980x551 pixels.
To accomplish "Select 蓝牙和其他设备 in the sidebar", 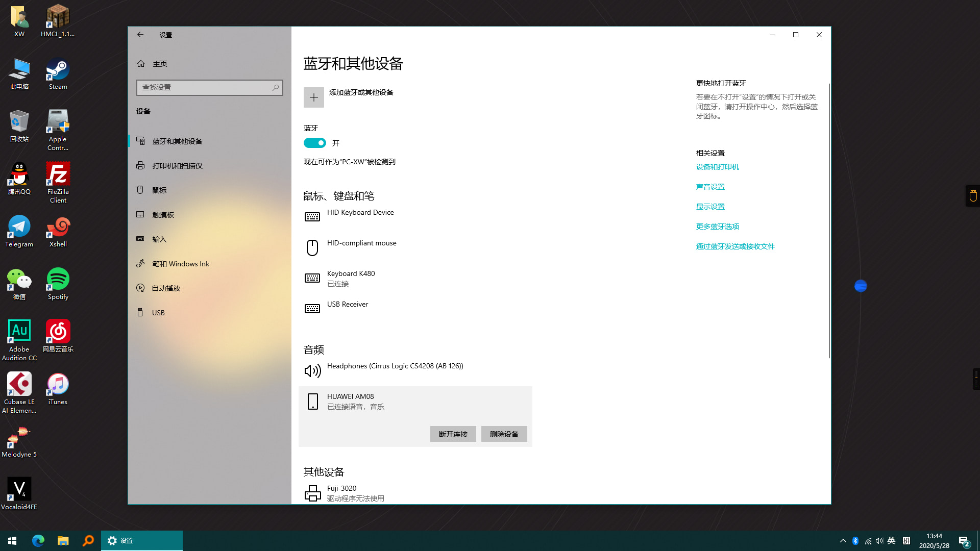I will coord(177,141).
